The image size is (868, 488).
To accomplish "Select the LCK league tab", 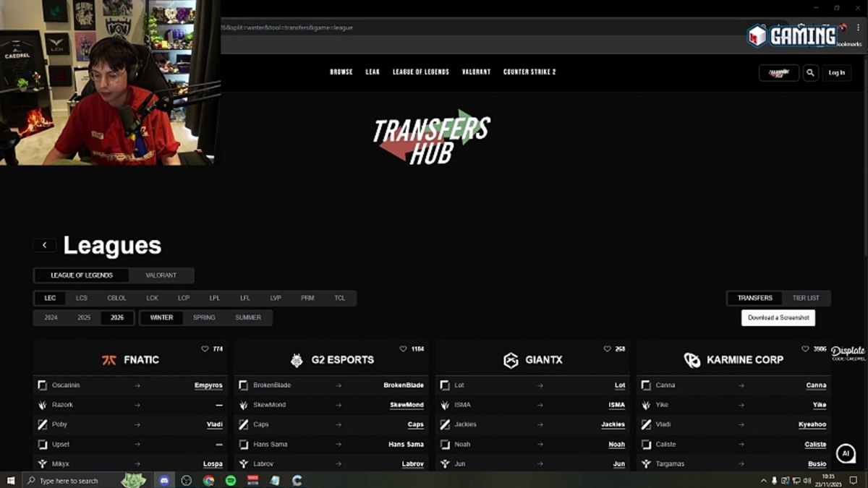I will click(x=153, y=298).
